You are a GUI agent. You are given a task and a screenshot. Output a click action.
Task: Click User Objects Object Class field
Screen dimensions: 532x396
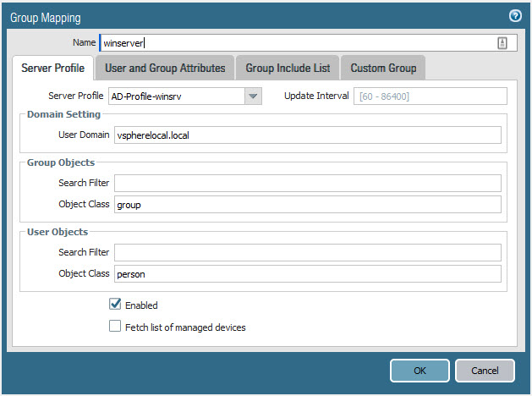click(x=307, y=273)
